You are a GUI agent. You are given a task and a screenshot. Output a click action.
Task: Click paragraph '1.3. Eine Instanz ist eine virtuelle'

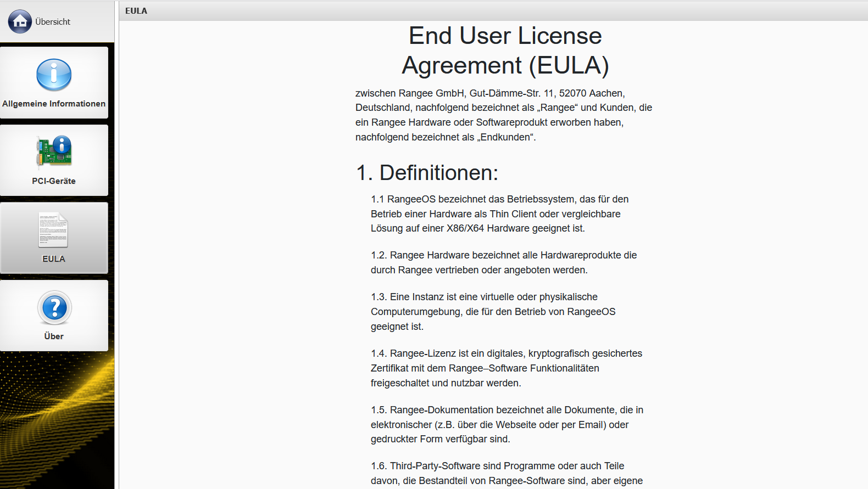(493, 312)
